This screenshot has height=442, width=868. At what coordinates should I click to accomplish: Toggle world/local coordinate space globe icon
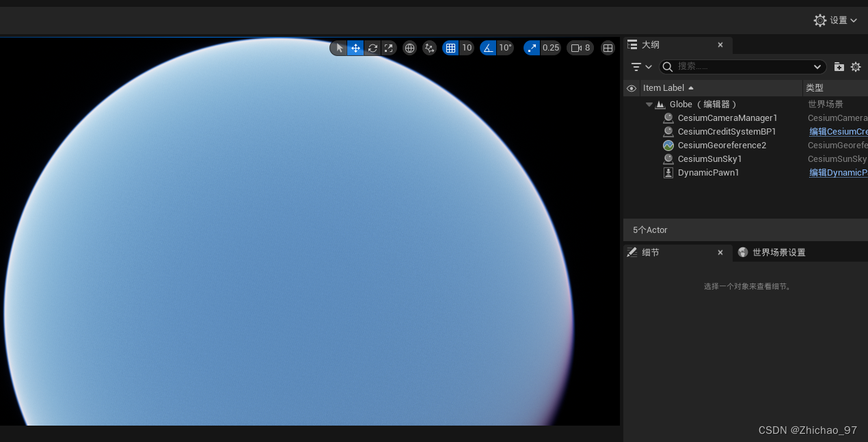[x=409, y=48]
